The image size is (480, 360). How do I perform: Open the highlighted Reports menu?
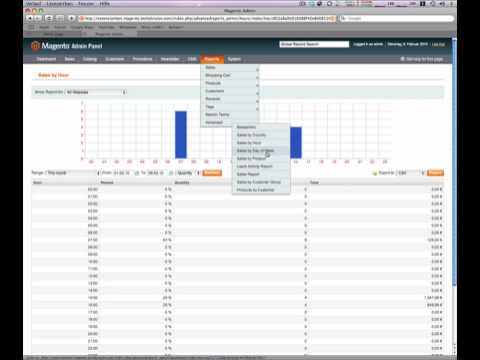coord(212,59)
